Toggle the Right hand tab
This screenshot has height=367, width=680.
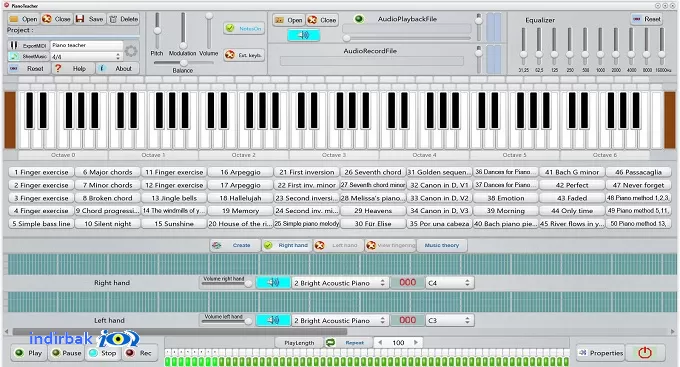tap(287, 245)
